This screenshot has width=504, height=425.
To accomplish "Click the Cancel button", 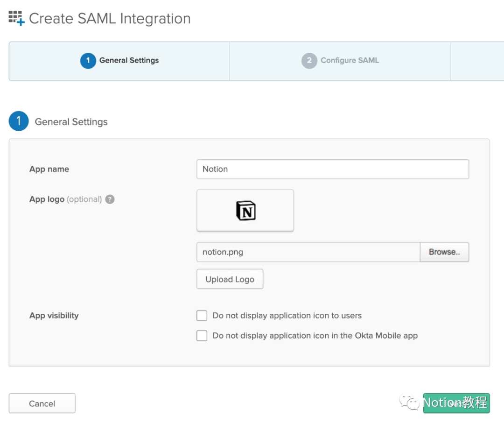I will [x=42, y=404].
